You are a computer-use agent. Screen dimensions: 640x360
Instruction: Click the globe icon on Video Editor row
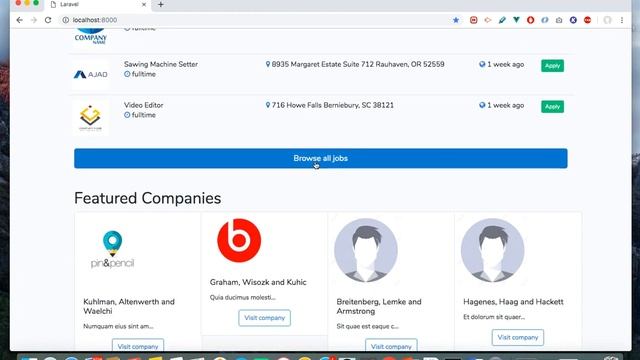coord(482,105)
